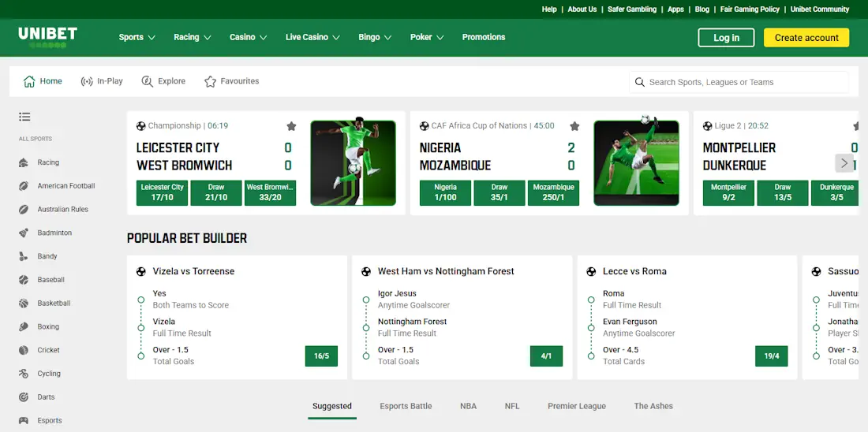
Task: Select the American Football icon
Action: (23, 186)
